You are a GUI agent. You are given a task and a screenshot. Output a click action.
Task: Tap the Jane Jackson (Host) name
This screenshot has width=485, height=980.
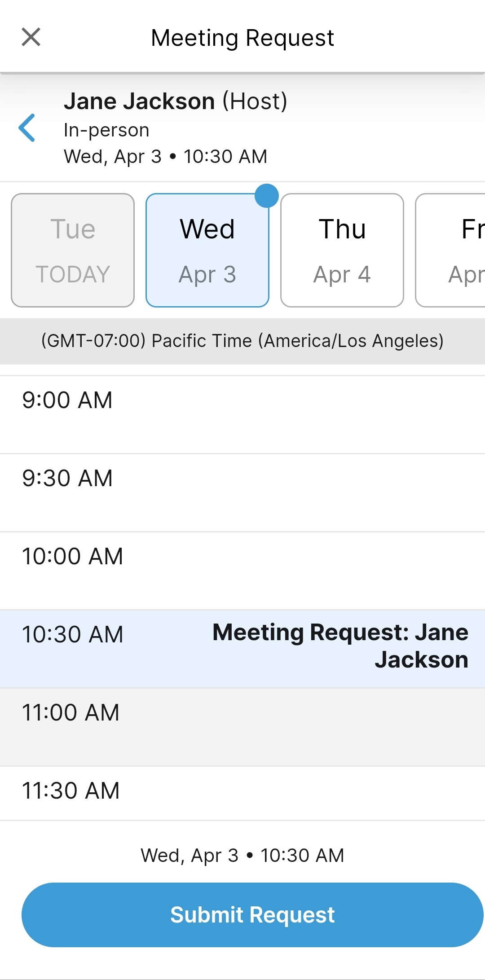coord(175,101)
